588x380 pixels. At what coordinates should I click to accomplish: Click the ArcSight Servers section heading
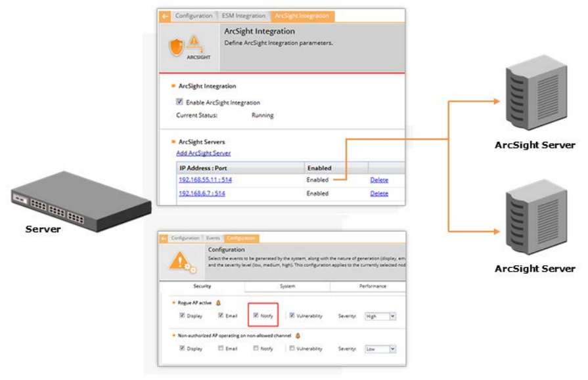(x=202, y=142)
